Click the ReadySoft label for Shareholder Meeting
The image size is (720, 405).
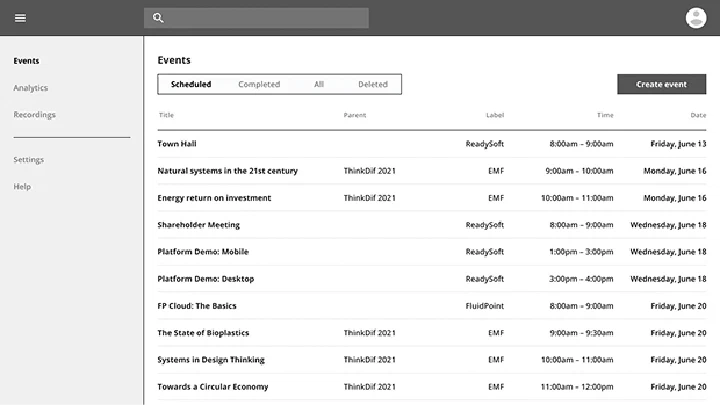(x=485, y=225)
